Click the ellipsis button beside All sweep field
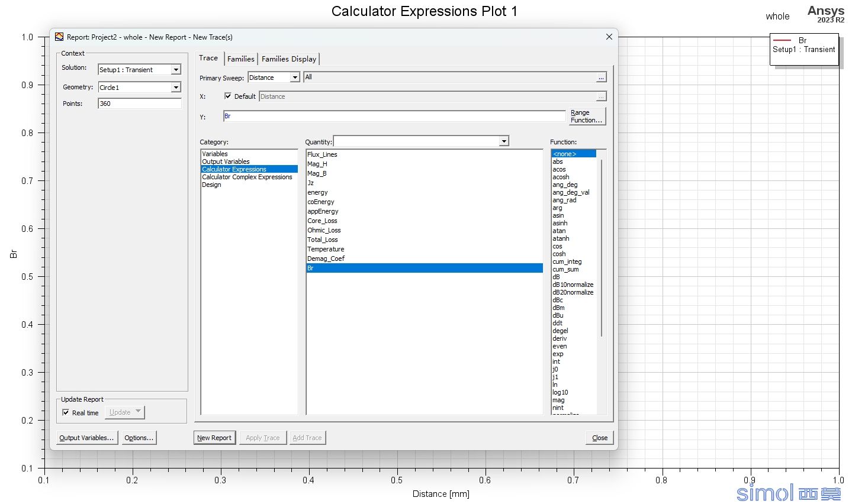This screenshot has height=504, width=852. pos(601,77)
